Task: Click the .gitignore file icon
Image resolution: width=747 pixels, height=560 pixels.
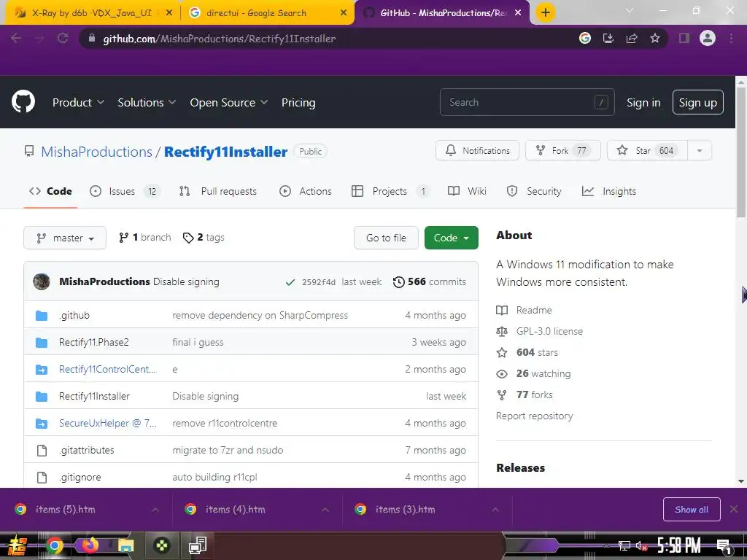Action: coord(42,477)
